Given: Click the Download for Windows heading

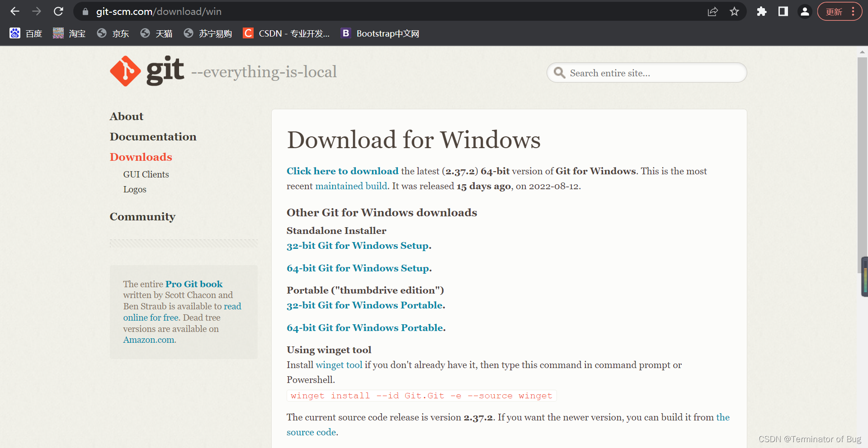Looking at the screenshot, I should (x=414, y=140).
